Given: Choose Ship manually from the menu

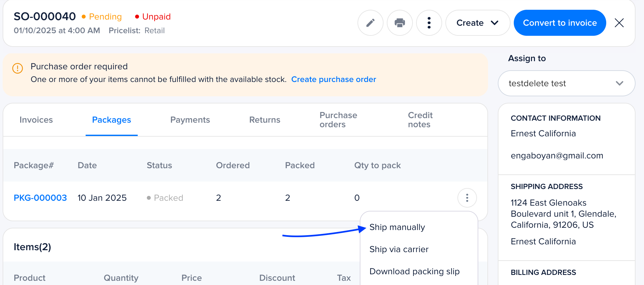Looking at the screenshot, I should point(397,227).
